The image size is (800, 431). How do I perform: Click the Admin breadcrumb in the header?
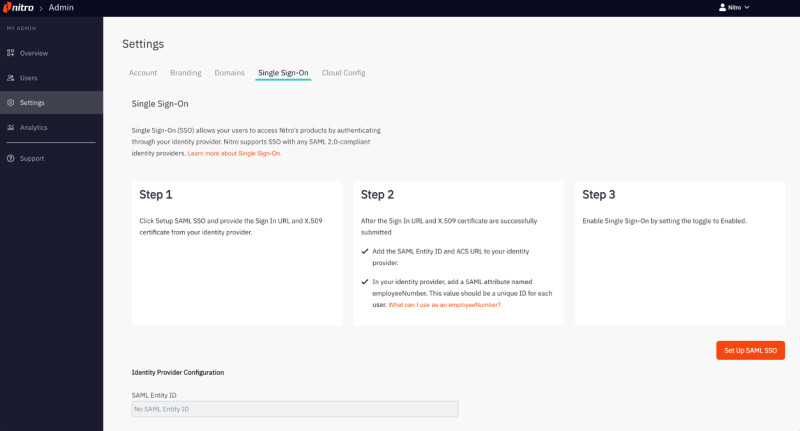[x=61, y=8]
